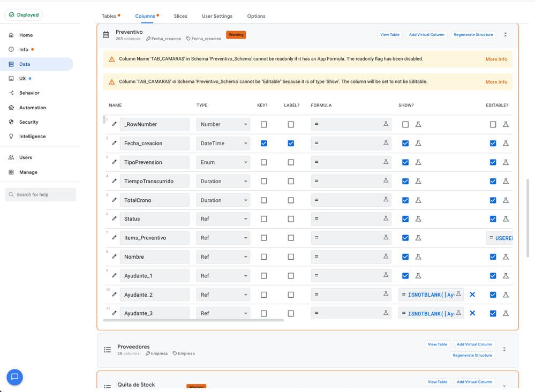The width and height of the screenshot is (535, 392).
Task: Clear the Show formula for Ayudante_3
Action: coord(472,313)
